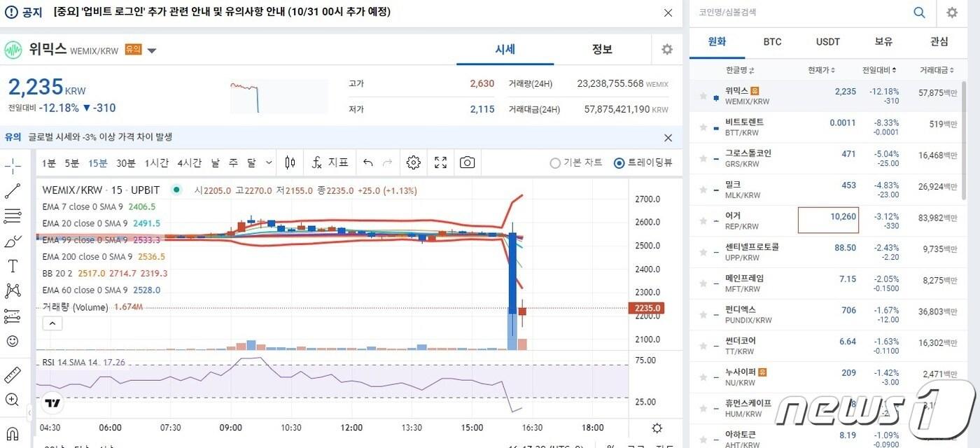Select the crosshair cursor tool
This screenshot has width=980, height=448.
13,166
